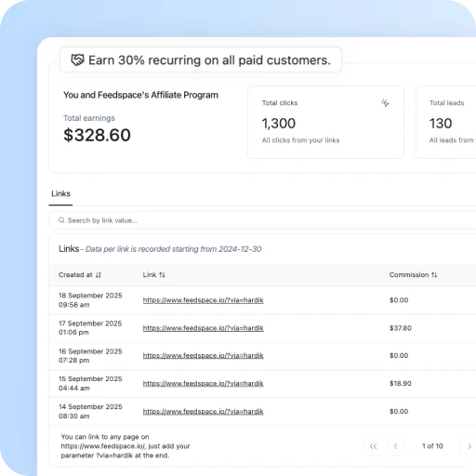Click the handshake icon in the banner

click(77, 59)
